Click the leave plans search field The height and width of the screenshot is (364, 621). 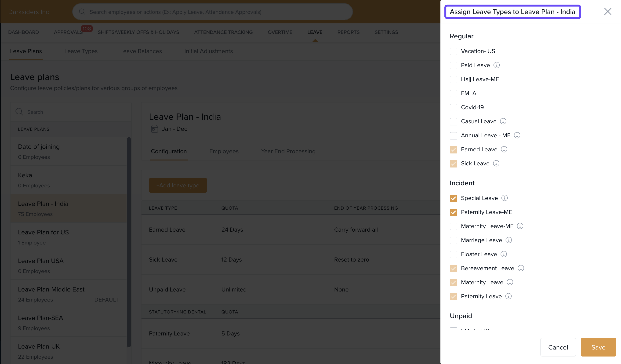point(74,112)
